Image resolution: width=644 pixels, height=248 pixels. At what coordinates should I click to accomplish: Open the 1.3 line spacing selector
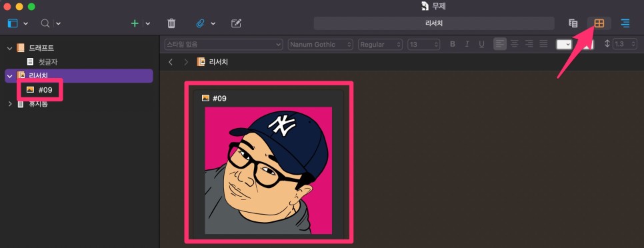tap(625, 44)
